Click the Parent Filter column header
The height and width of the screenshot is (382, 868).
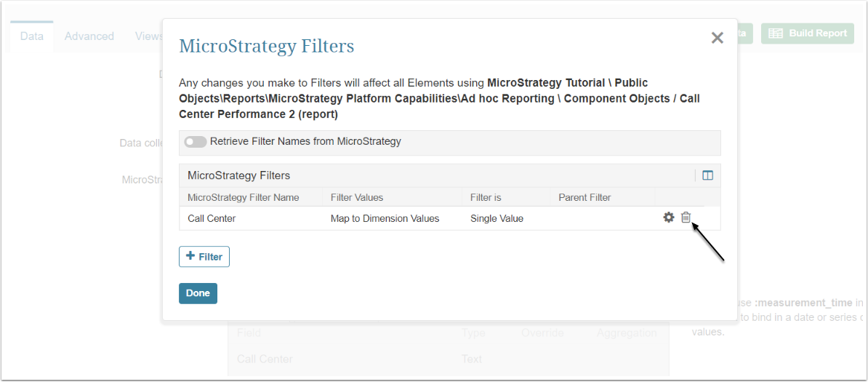click(584, 197)
